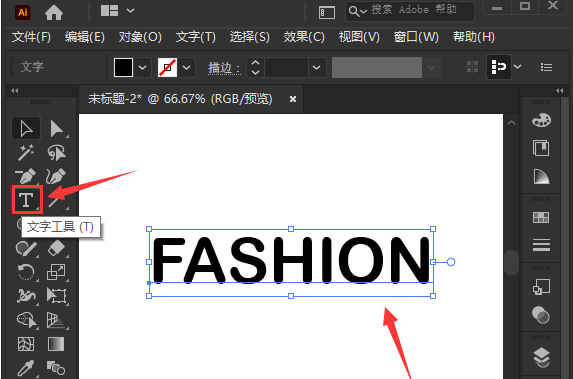This screenshot has height=379, width=573.
Task: Open the 窗口(W) menu
Action: pos(416,37)
